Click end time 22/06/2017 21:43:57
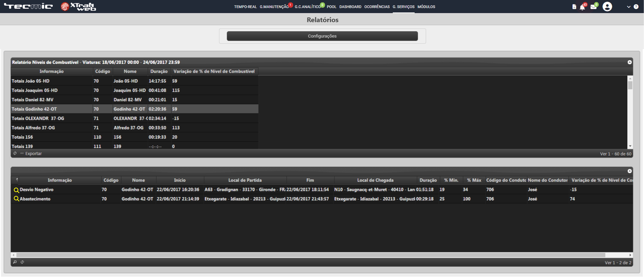This screenshot has width=644, height=277. tap(307, 199)
